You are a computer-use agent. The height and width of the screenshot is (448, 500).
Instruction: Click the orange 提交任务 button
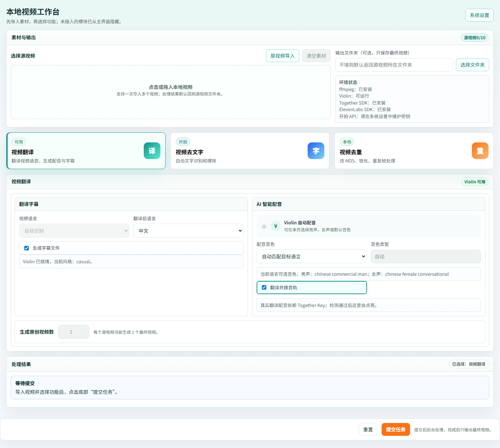(x=395, y=430)
